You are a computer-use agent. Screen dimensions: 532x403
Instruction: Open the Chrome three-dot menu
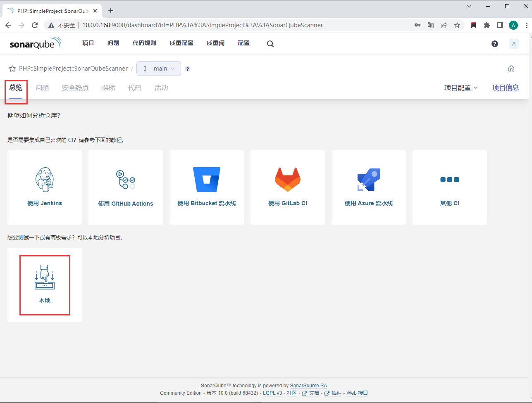[526, 25]
